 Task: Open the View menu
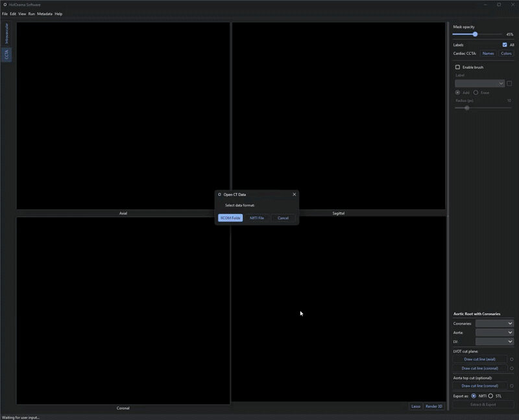(x=22, y=14)
